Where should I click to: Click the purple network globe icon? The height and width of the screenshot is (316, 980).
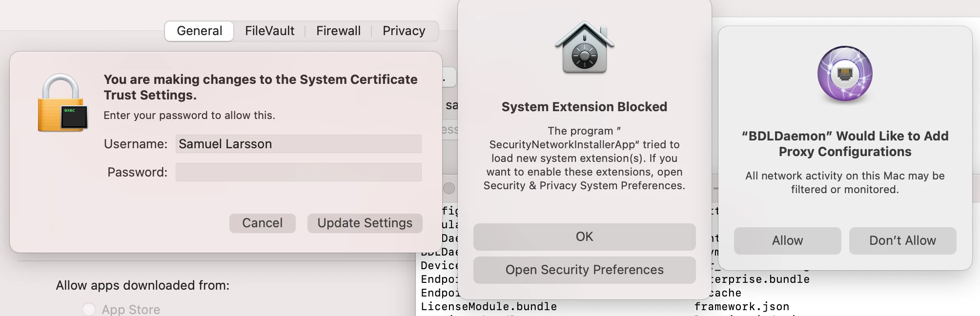click(x=845, y=74)
